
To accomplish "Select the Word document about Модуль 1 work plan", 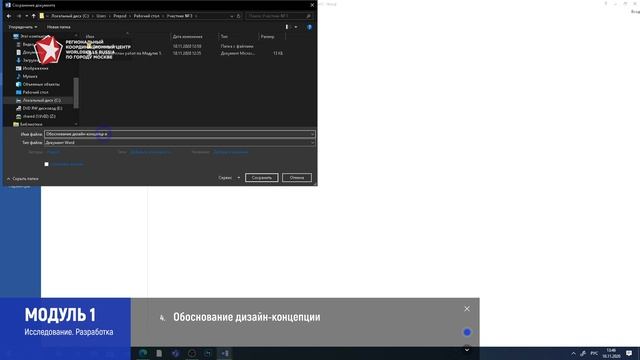I will (184, 53).
